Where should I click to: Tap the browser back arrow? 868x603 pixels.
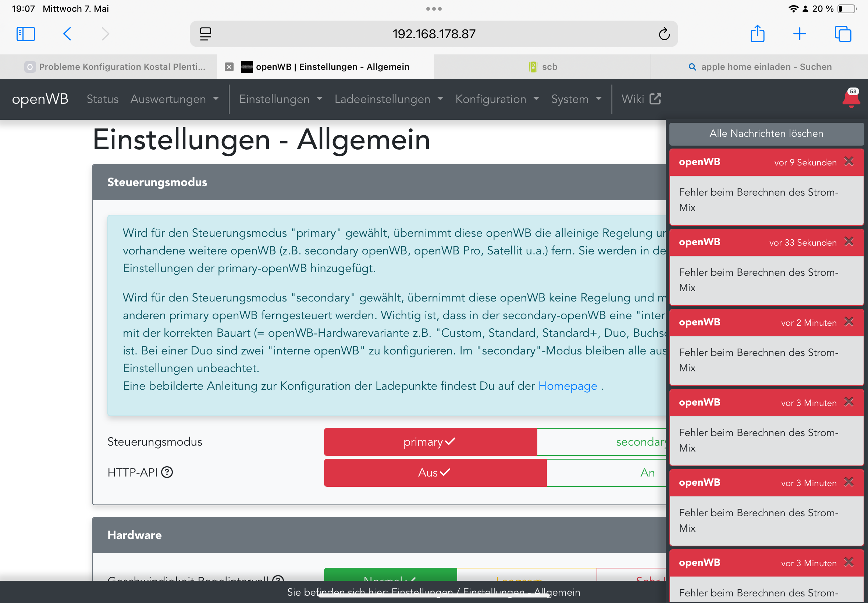coord(67,34)
